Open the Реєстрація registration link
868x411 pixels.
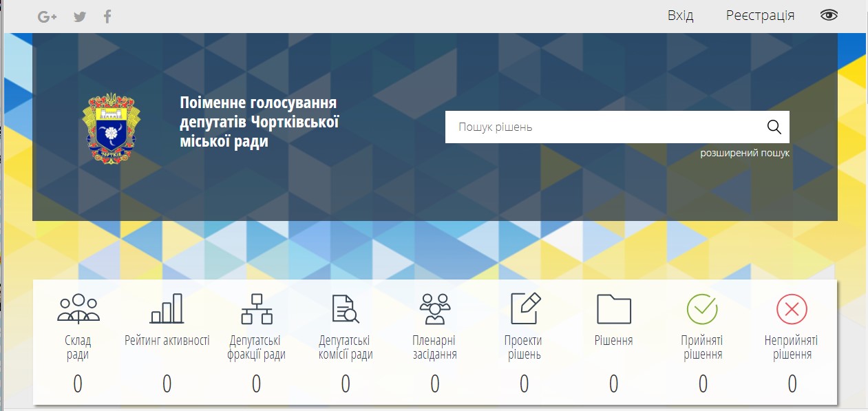[760, 15]
